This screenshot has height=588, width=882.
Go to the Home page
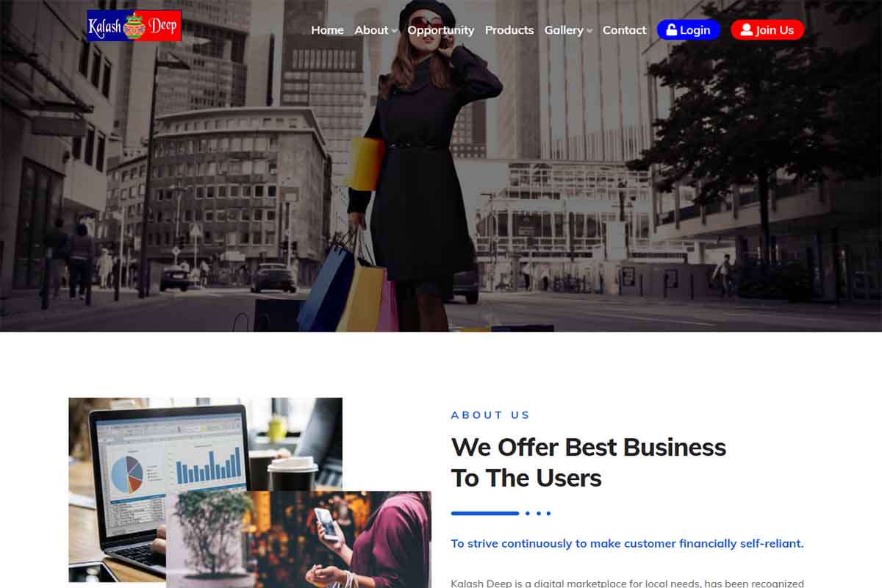pos(327,30)
